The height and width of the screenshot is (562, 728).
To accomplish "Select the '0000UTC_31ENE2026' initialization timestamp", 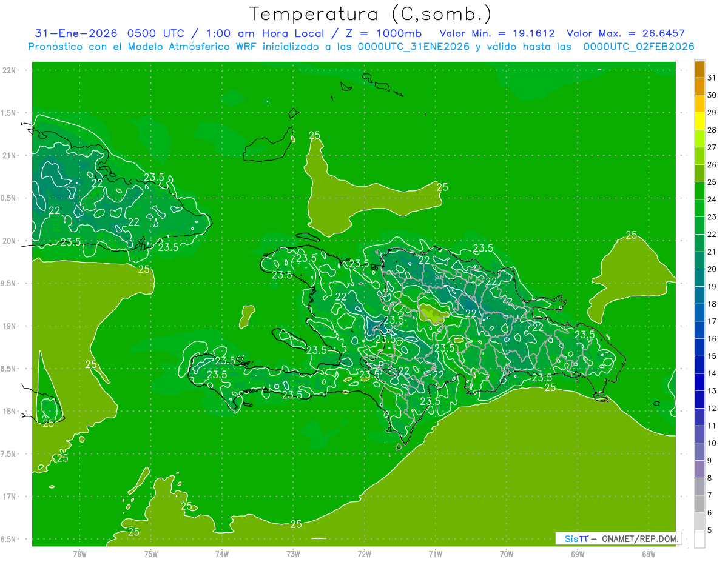I will [414, 47].
